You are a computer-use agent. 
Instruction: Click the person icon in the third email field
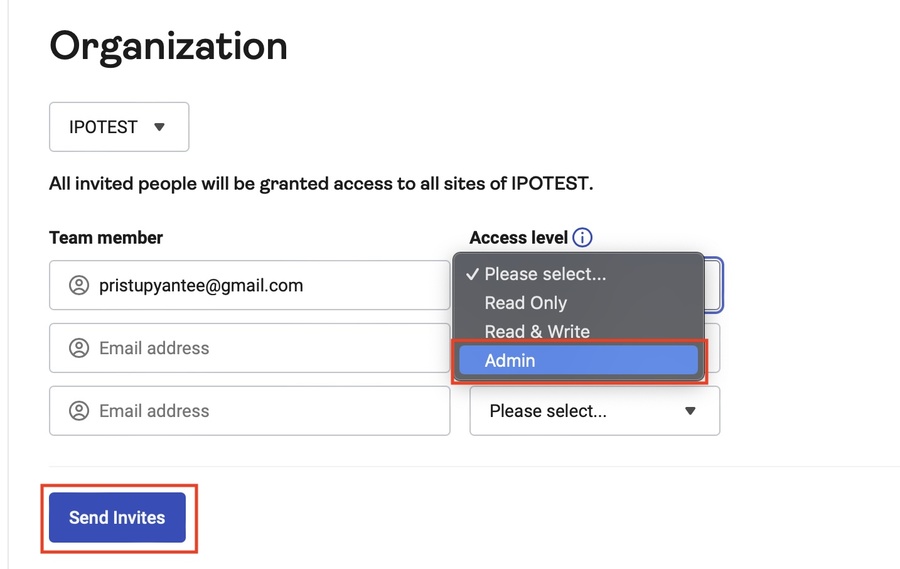tap(79, 411)
